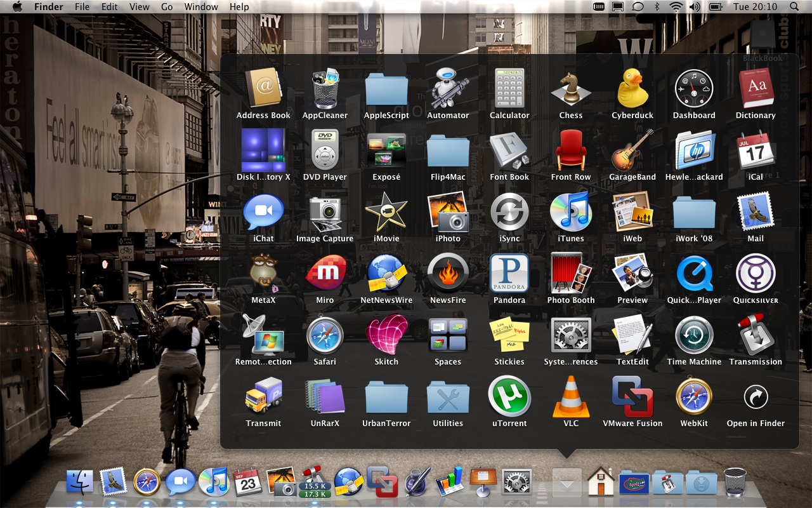The image size is (812, 508).
Task: Launch VMware Fusion from the stack
Action: coord(632,396)
